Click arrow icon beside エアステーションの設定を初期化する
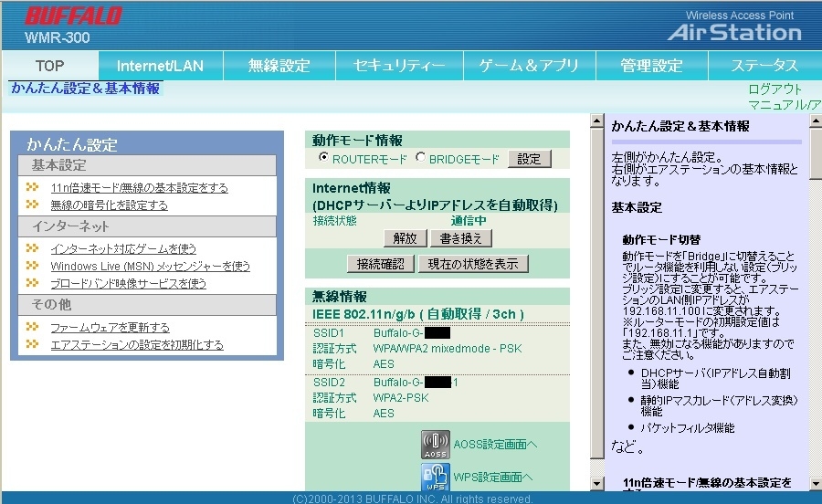The width and height of the screenshot is (822, 504). pos(33,344)
